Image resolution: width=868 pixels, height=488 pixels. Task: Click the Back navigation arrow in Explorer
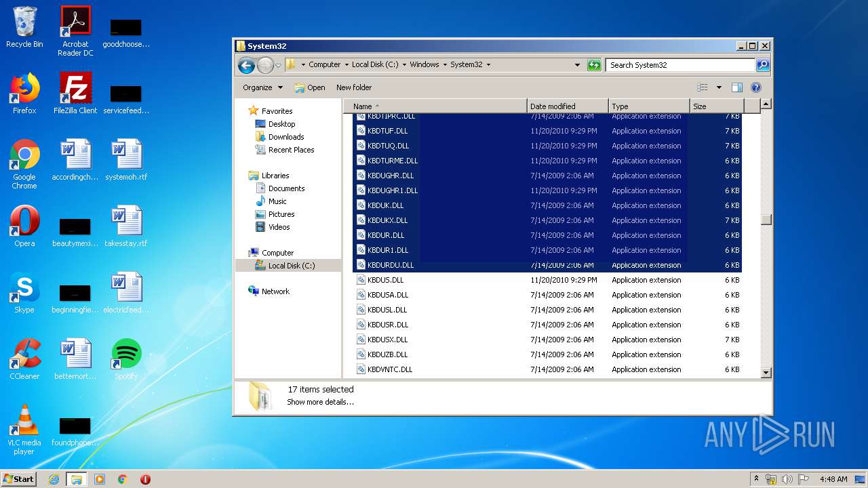coord(246,65)
